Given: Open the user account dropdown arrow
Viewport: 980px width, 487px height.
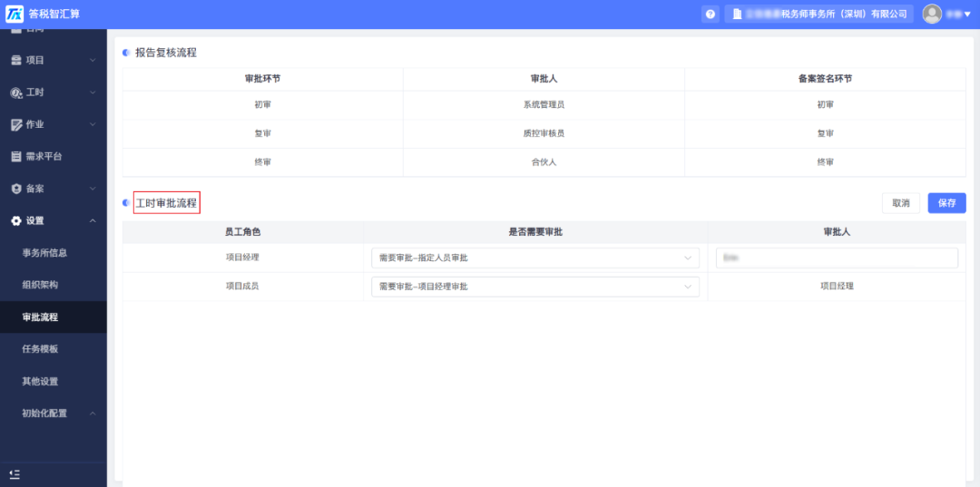Looking at the screenshot, I should click(968, 14).
